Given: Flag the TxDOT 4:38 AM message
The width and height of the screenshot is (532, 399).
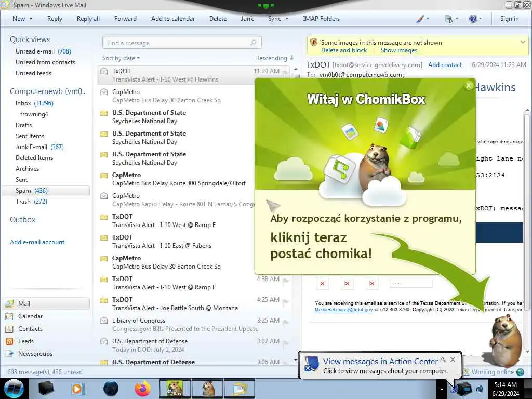Looking at the screenshot, I should click(x=285, y=281).
